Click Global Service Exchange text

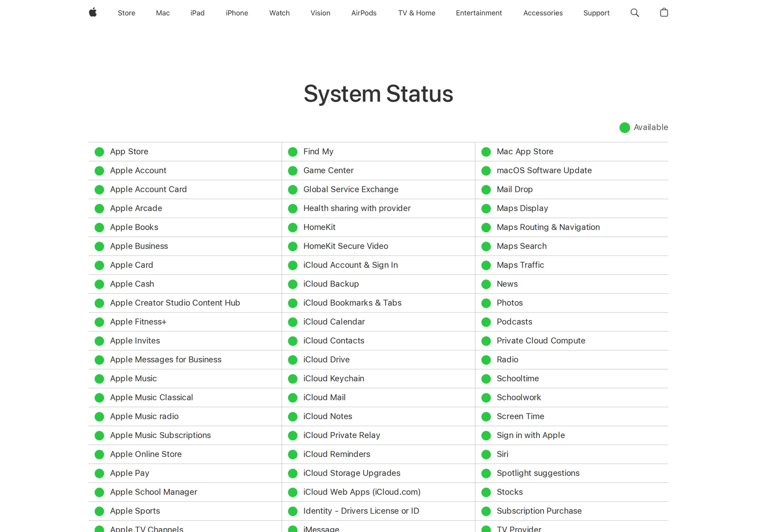coord(351,189)
